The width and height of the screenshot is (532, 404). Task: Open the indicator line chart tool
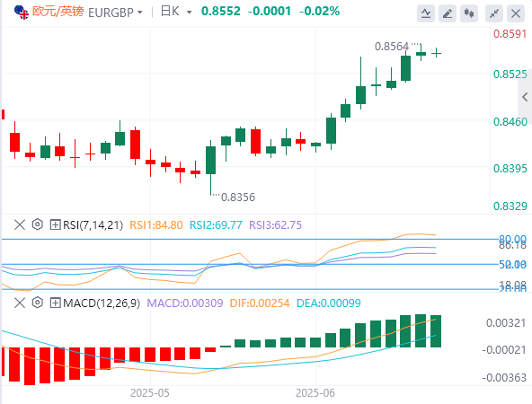click(x=426, y=13)
